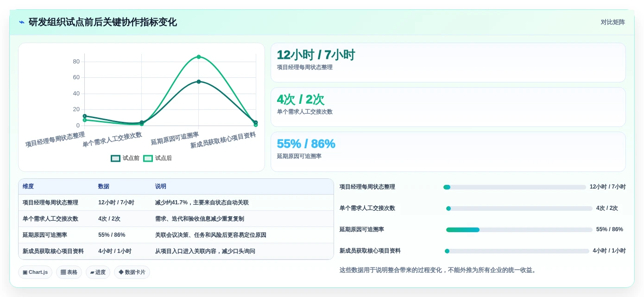Click the progress bar for 项目经理每周状态整理
This screenshot has height=297, width=644.
(x=515, y=187)
